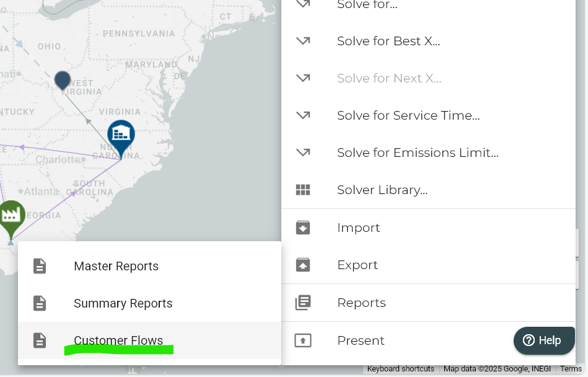Click the Solve for Best X arrow icon
This screenshot has width=588, height=377.
(x=303, y=42)
